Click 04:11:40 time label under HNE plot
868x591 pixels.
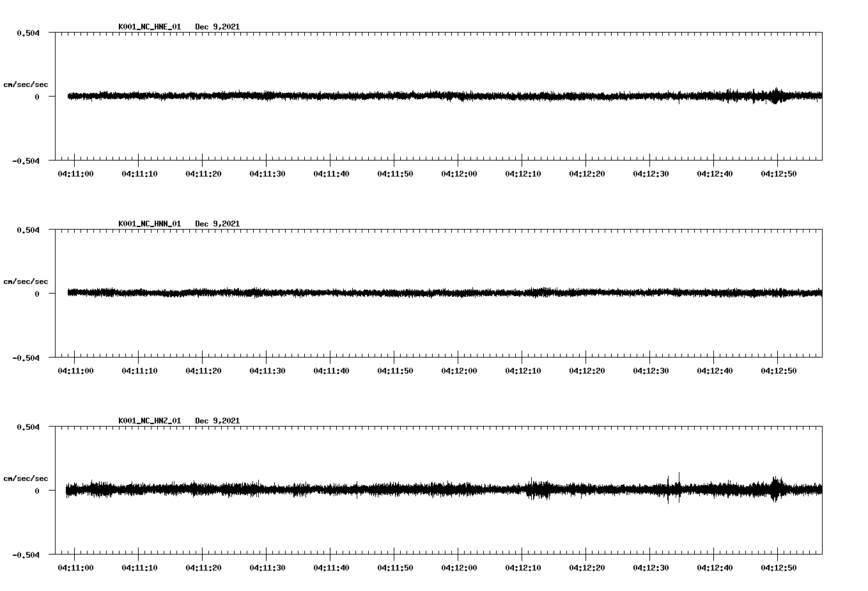pyautogui.click(x=331, y=174)
